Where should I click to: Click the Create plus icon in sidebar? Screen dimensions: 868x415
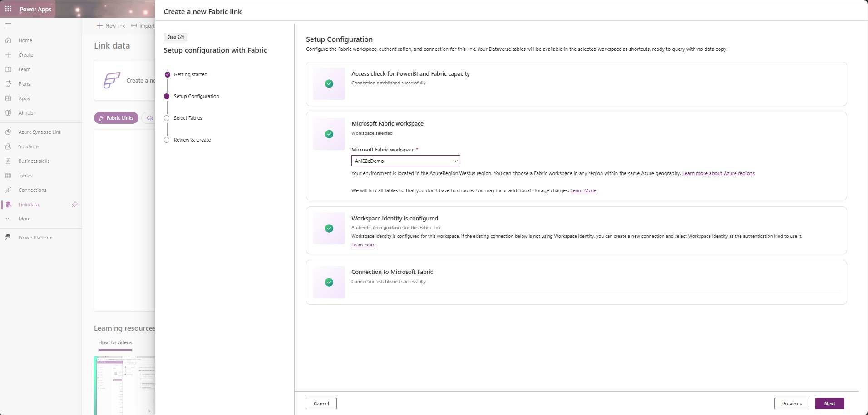[x=8, y=55]
